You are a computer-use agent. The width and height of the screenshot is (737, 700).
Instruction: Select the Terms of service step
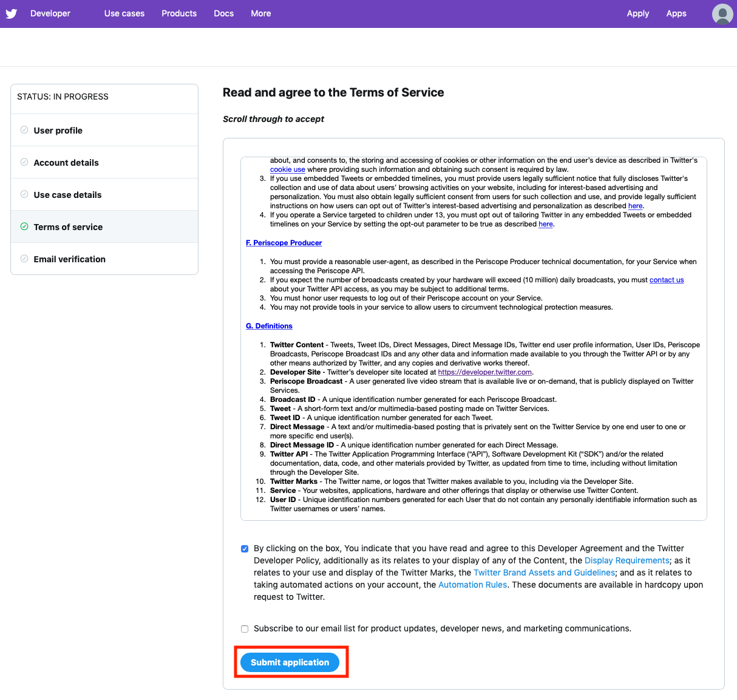(104, 226)
